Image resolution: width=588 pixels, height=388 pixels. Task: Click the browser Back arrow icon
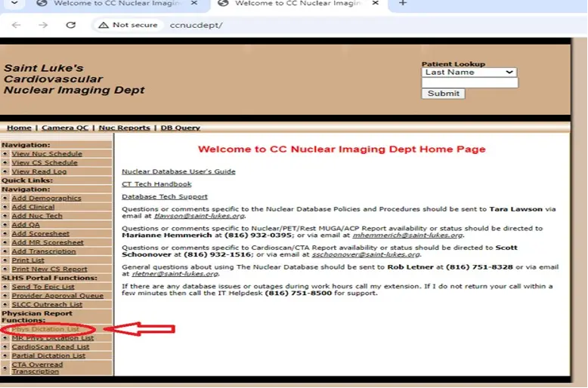17,25
